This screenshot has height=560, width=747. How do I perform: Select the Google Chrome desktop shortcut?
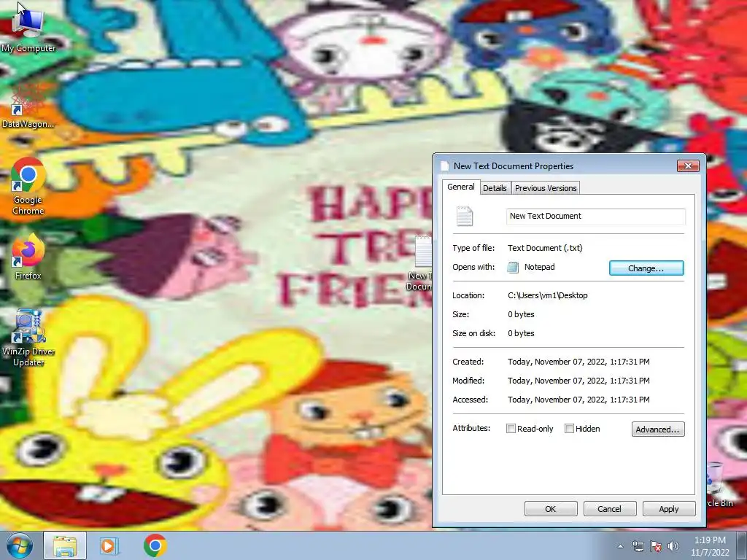(28, 187)
